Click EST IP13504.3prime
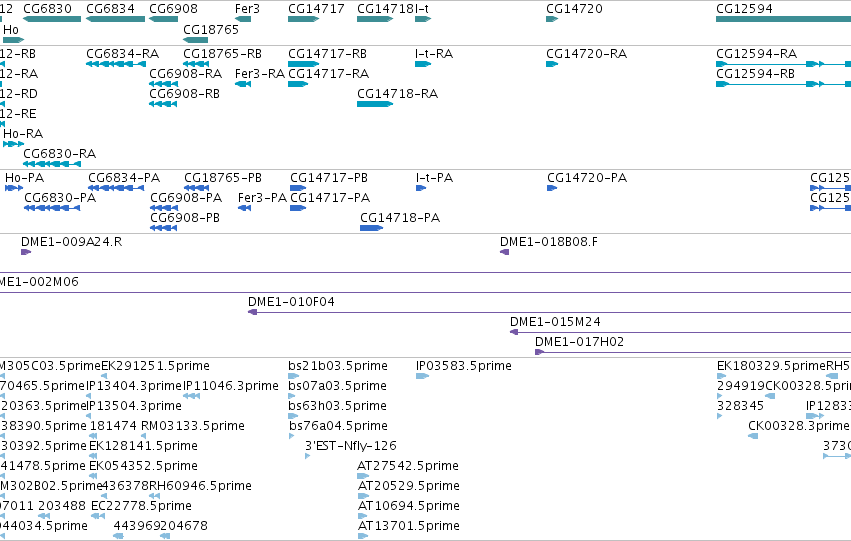 tap(89, 416)
